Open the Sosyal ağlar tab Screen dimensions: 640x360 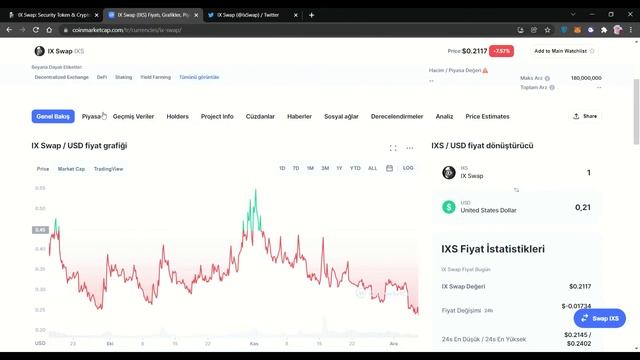pyautogui.click(x=341, y=116)
